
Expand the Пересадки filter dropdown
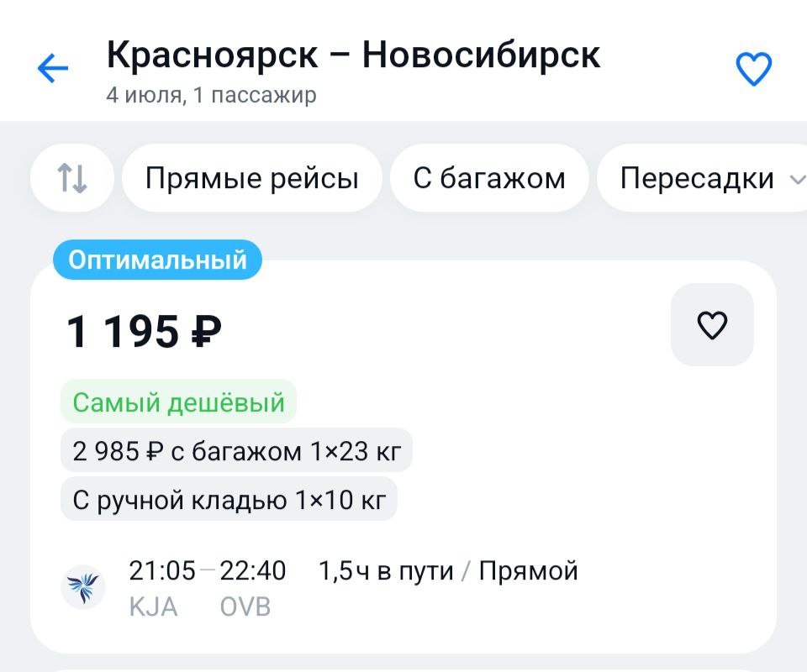[x=702, y=178]
